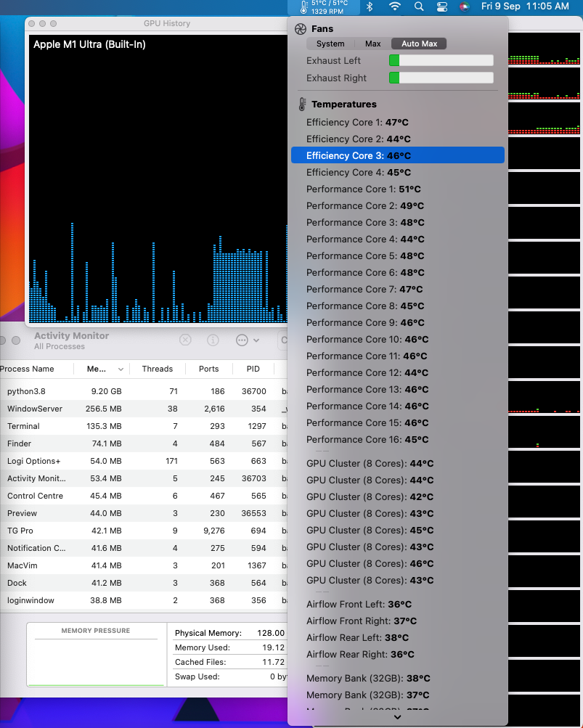Screen dimensions: 583x728
Task: Click the Memory column header
Action: [x=101, y=369]
